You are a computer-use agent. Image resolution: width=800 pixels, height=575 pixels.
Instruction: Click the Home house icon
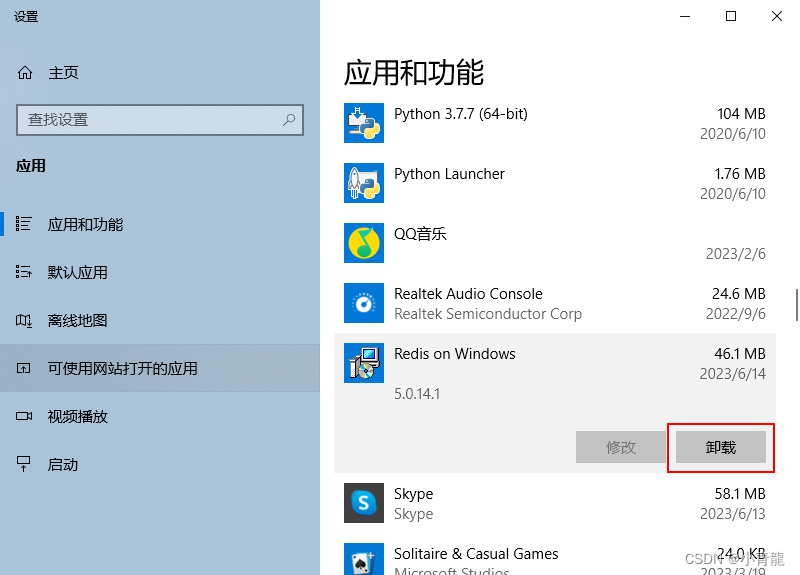click(24, 72)
